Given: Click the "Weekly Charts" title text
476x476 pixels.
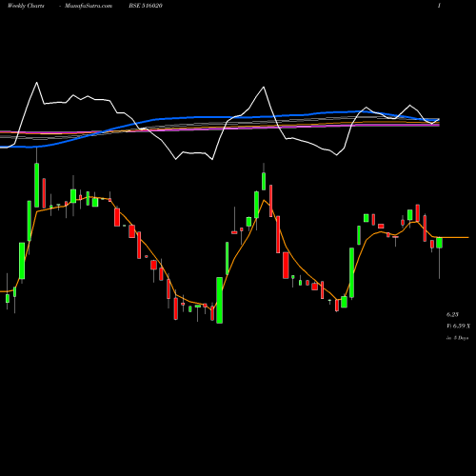Looking at the screenshot, I should pos(26,6).
